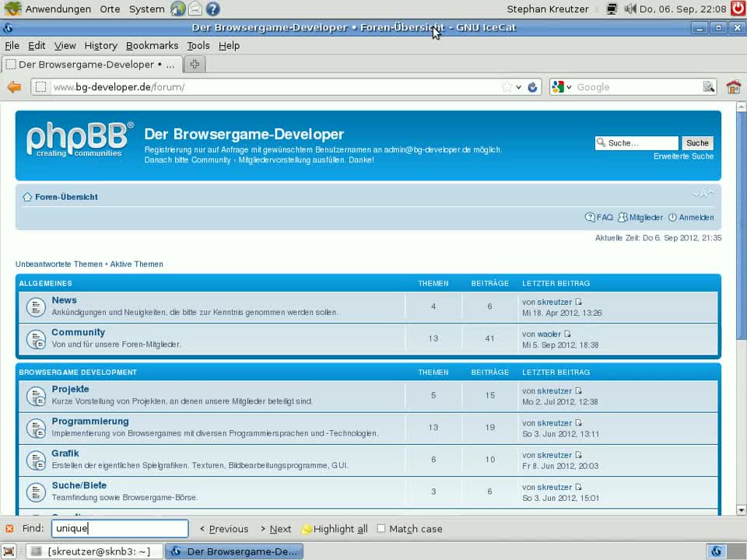Open the Tools menu
747x560 pixels.
point(198,46)
